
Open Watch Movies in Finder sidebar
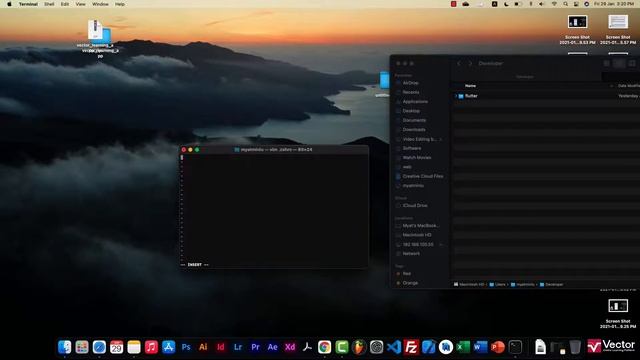click(x=417, y=158)
